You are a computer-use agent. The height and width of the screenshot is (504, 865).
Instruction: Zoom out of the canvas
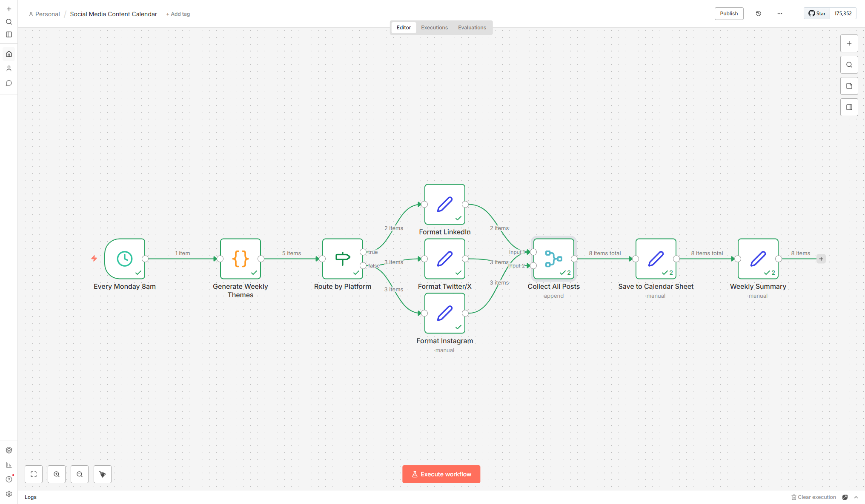click(x=80, y=474)
